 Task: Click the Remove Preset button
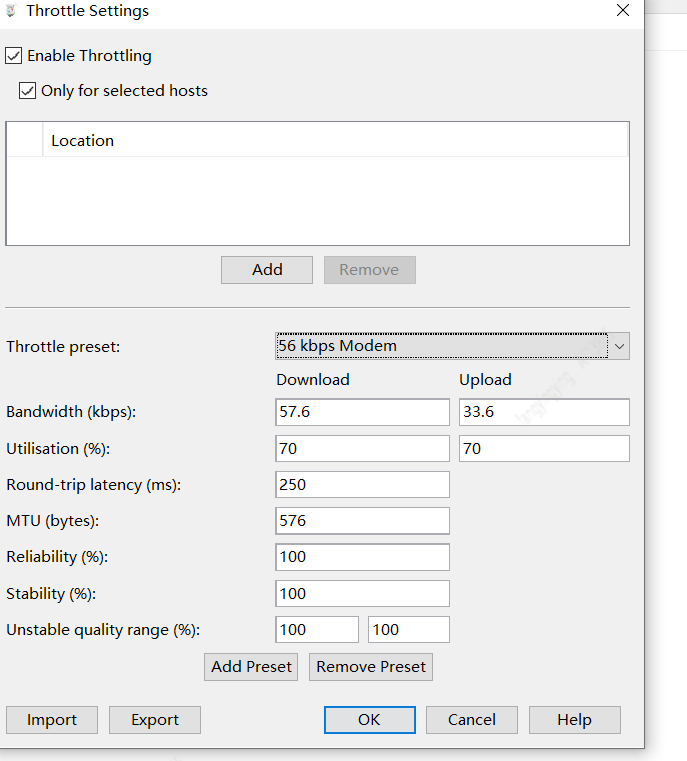(371, 667)
